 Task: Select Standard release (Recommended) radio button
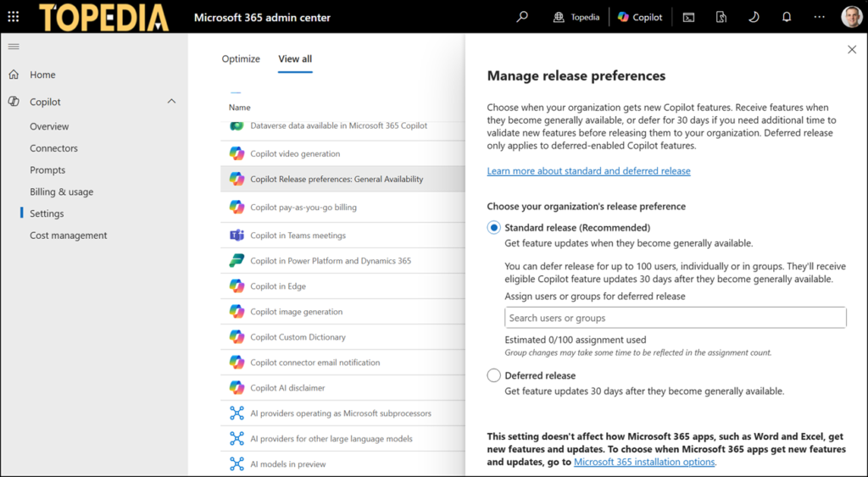[494, 227]
